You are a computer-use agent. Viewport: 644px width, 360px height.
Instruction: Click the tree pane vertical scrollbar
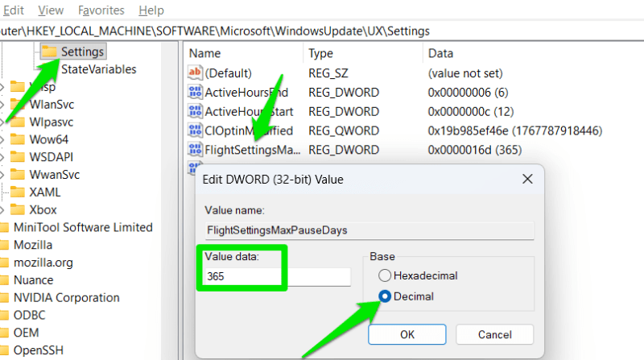(x=170, y=201)
